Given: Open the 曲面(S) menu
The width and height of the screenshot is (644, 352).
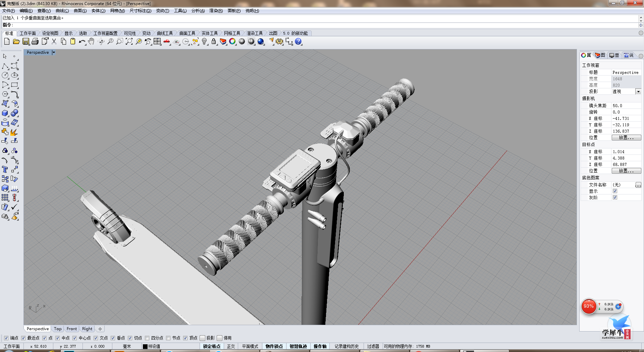Looking at the screenshot, I should pos(80,11).
